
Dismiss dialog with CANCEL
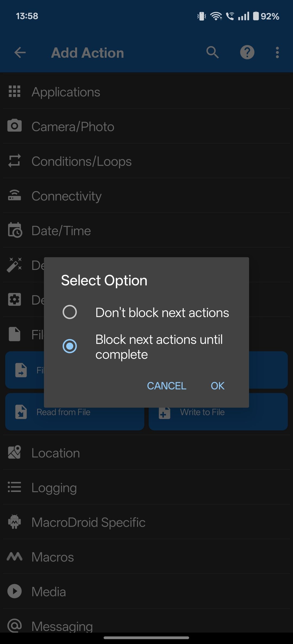coord(167,386)
